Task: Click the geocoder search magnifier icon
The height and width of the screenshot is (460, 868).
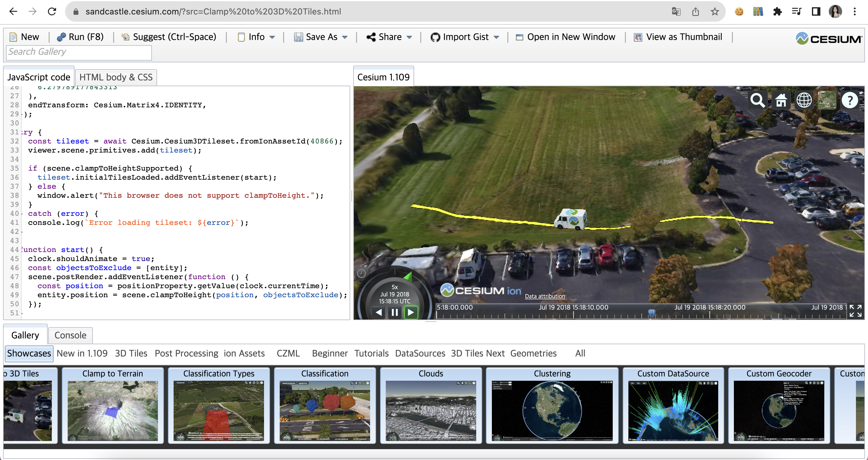Action: click(x=757, y=100)
